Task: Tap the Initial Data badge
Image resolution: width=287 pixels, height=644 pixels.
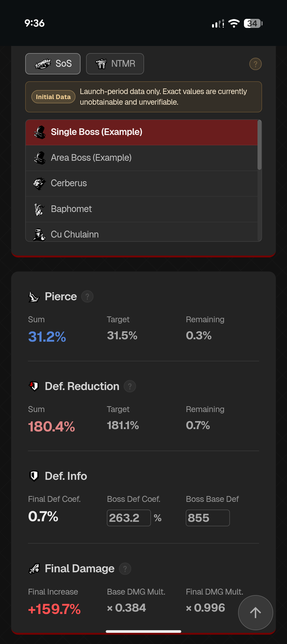Action: pyautogui.click(x=53, y=97)
